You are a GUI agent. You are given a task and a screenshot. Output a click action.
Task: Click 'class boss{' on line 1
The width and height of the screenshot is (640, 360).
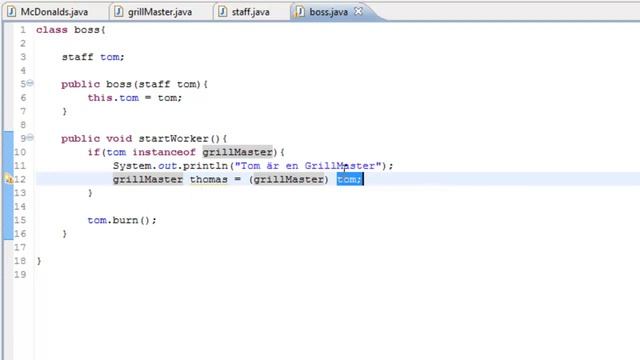(71, 30)
